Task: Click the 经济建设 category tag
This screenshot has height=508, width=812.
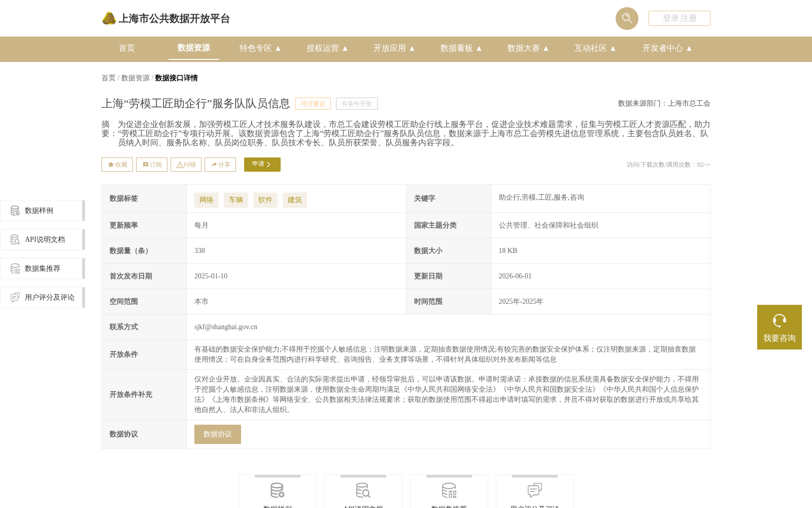Action: (313, 104)
